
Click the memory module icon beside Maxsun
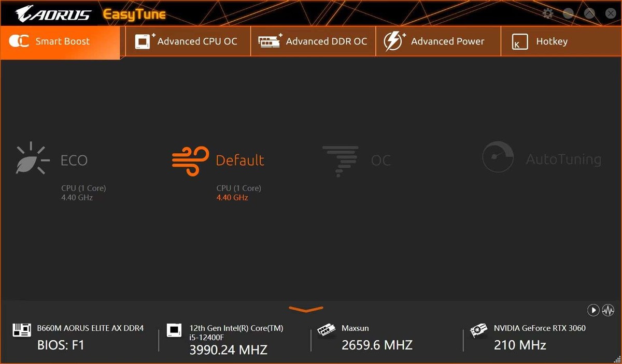pyautogui.click(x=326, y=330)
